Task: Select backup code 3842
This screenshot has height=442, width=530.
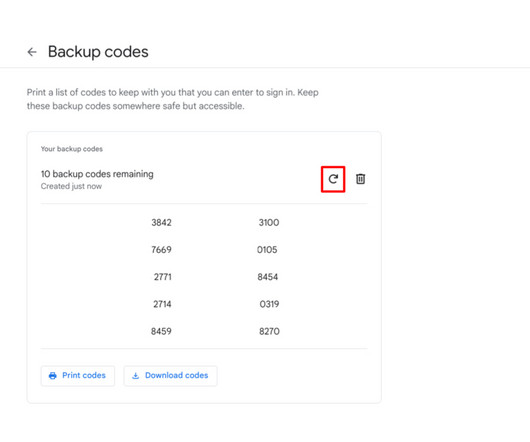Action: click(x=162, y=222)
